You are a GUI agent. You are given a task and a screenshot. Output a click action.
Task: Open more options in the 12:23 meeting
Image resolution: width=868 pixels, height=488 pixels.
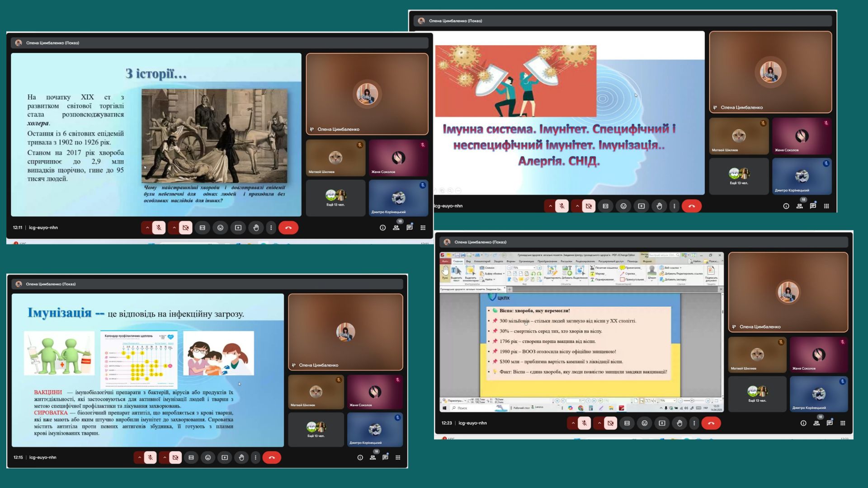tap(694, 423)
